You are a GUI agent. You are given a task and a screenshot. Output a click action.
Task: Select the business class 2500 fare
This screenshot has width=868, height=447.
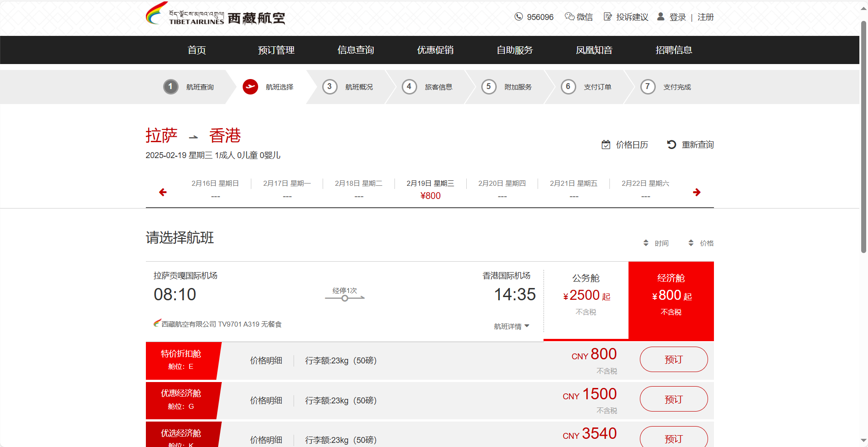point(586,295)
